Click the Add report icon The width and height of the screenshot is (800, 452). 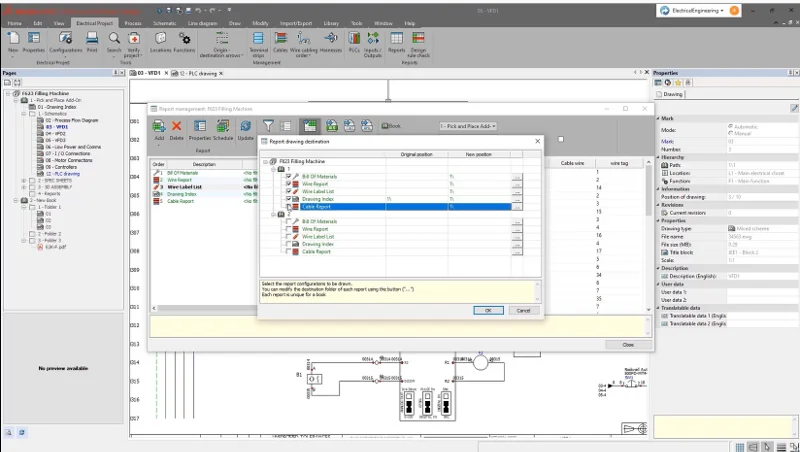pos(159,127)
